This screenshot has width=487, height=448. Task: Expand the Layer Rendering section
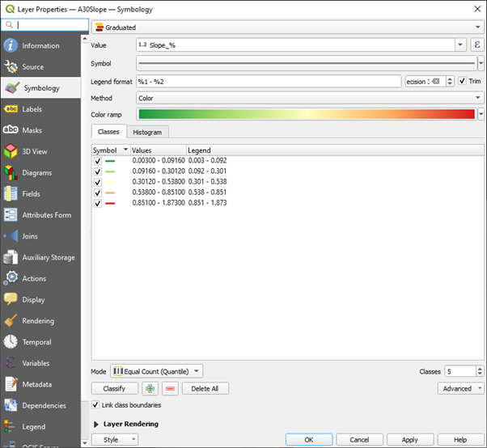pos(97,424)
